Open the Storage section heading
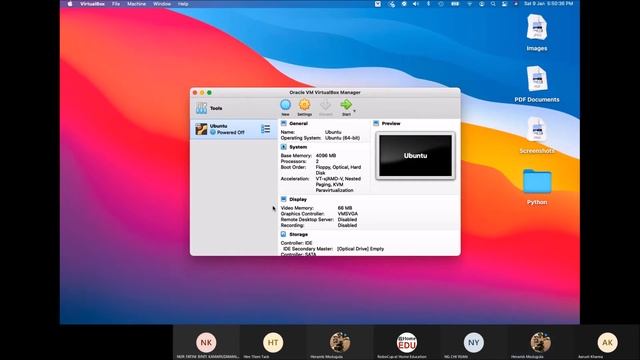 [298, 234]
